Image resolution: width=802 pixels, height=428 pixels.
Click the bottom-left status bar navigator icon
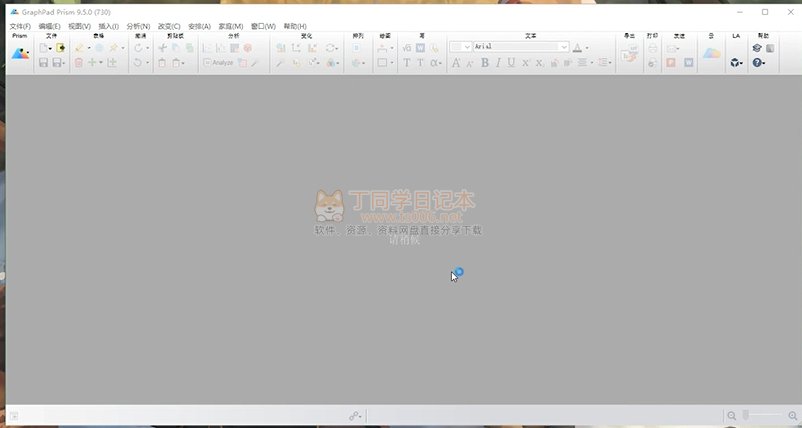click(x=14, y=416)
